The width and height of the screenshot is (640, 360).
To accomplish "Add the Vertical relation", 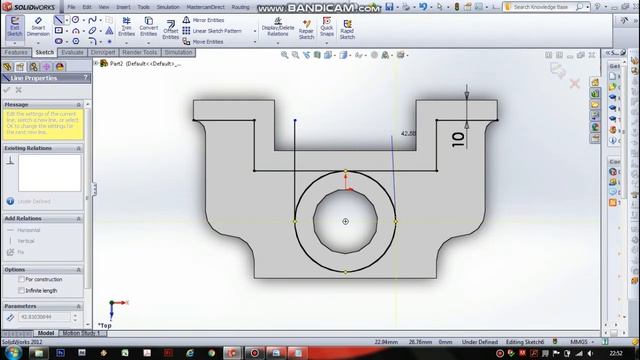I will (x=21, y=241).
